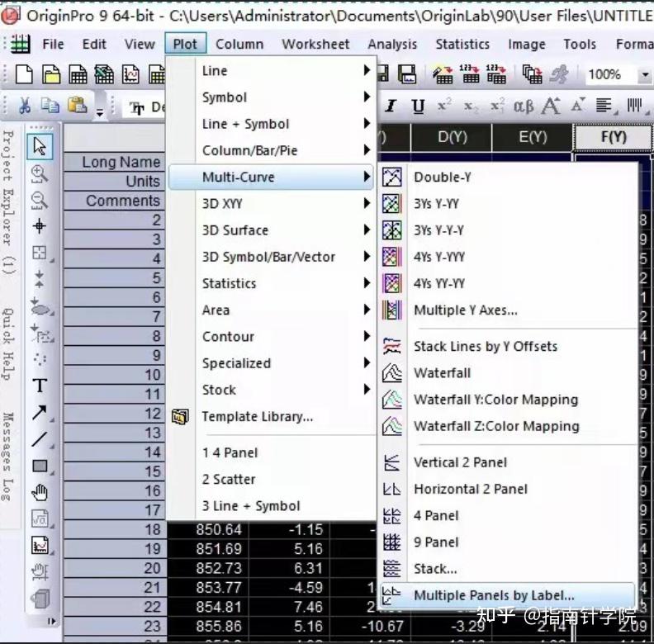Open the View menu

pos(140,44)
